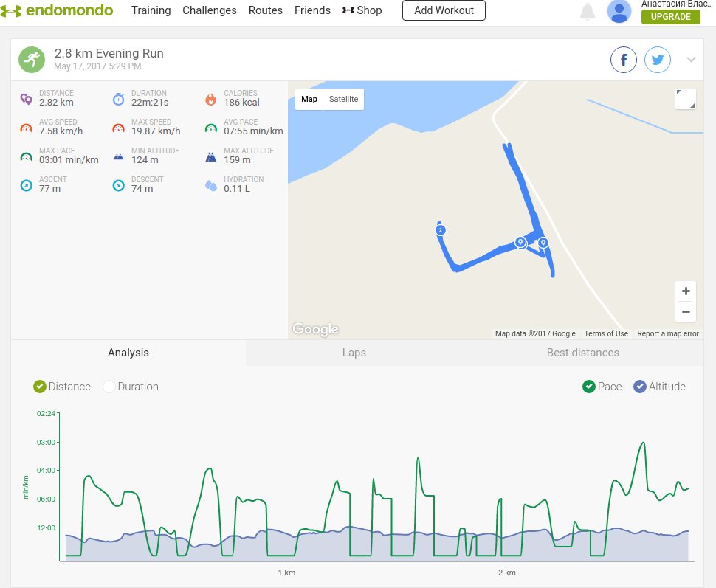Expand the workout options chevron
This screenshot has width=716, height=588.
click(691, 60)
